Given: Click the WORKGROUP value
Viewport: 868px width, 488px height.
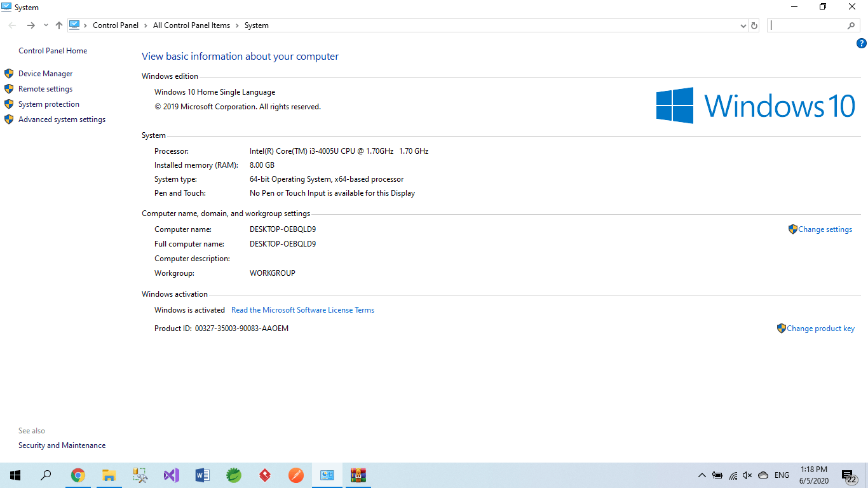Looking at the screenshot, I should (x=273, y=273).
